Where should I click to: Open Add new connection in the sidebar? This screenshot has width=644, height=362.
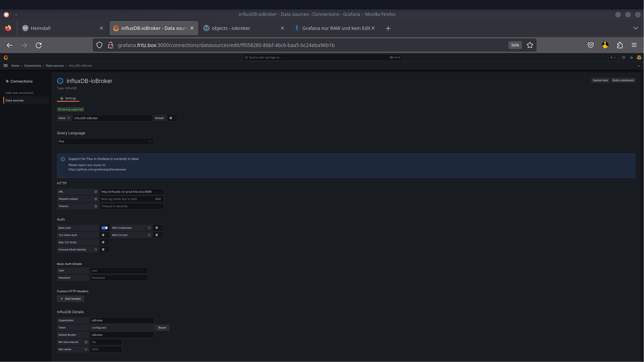click(19, 93)
